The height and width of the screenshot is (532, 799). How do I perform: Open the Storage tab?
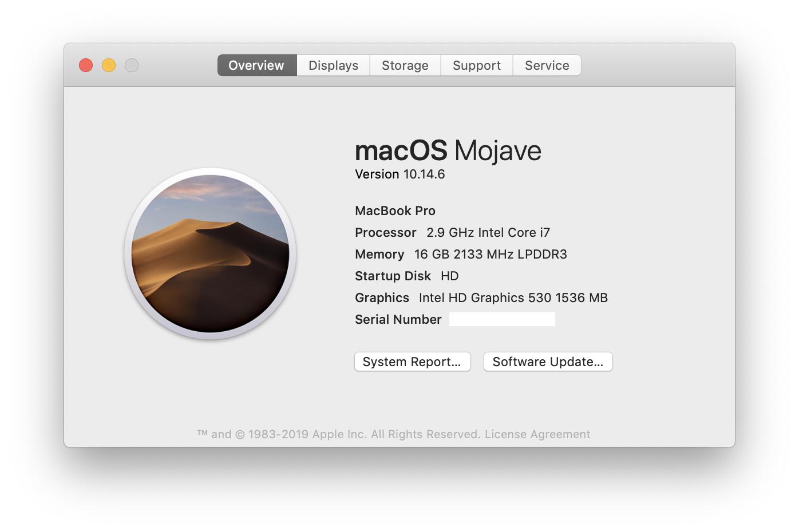[x=405, y=65]
